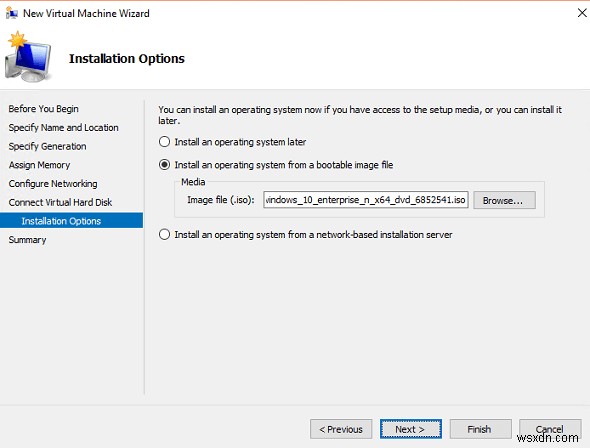Jump to Assign Memory step

[x=39, y=165]
